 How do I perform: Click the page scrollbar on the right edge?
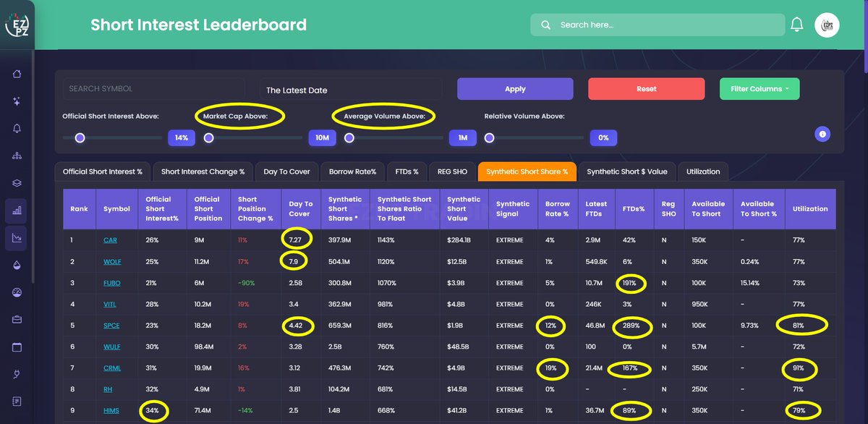(865, 36)
